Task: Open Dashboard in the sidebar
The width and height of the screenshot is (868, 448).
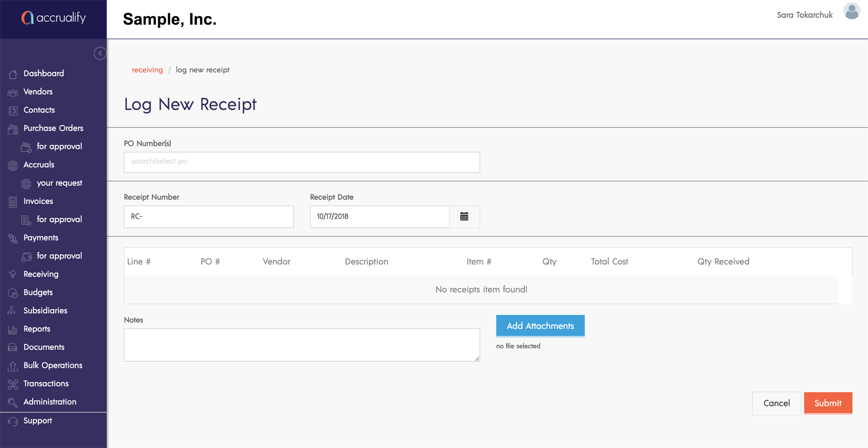Action: click(x=44, y=73)
